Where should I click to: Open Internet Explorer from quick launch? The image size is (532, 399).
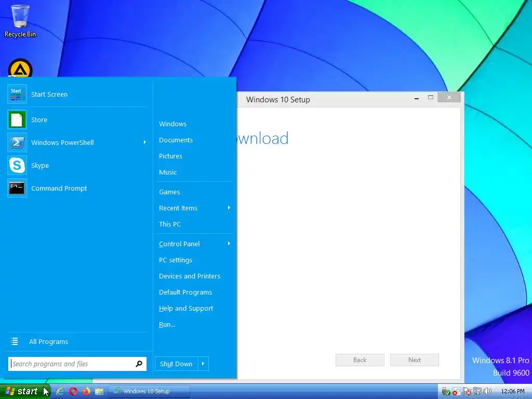click(x=60, y=391)
